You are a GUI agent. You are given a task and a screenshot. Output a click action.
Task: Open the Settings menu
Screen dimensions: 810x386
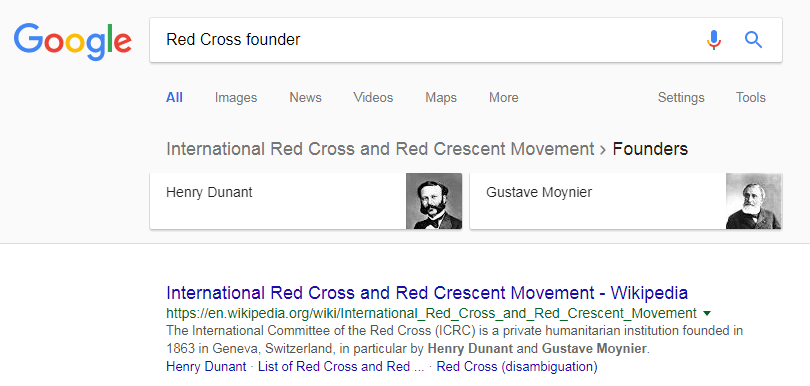(681, 98)
